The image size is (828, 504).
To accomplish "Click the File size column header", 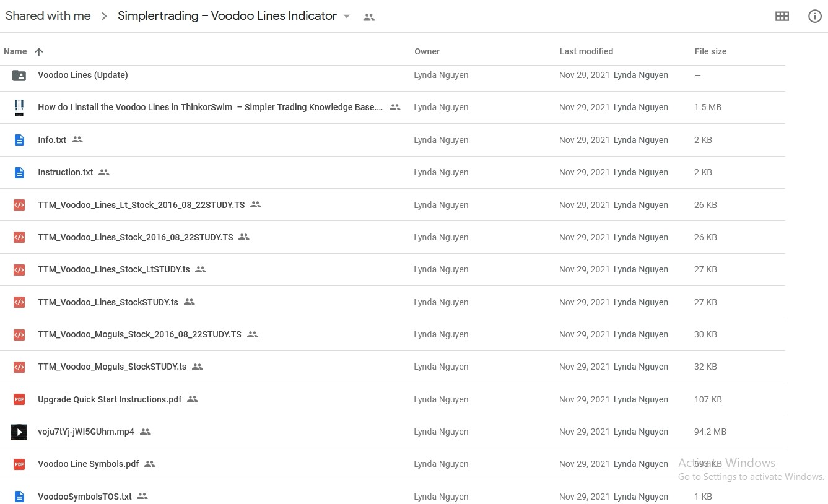I will [710, 51].
